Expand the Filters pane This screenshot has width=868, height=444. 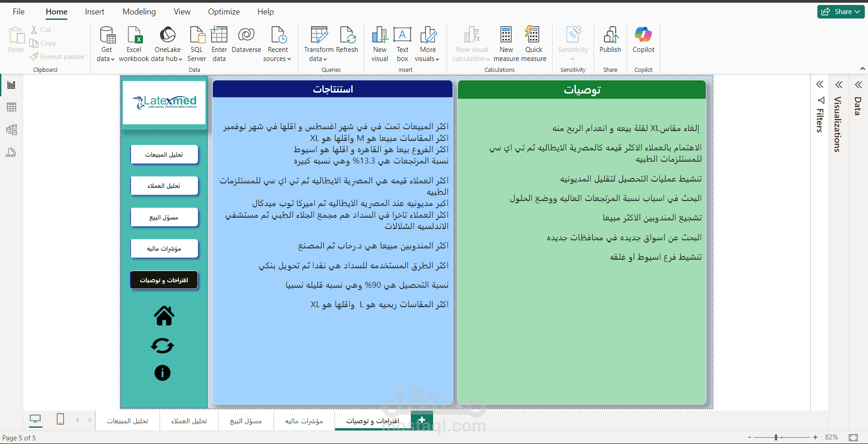[x=820, y=84]
